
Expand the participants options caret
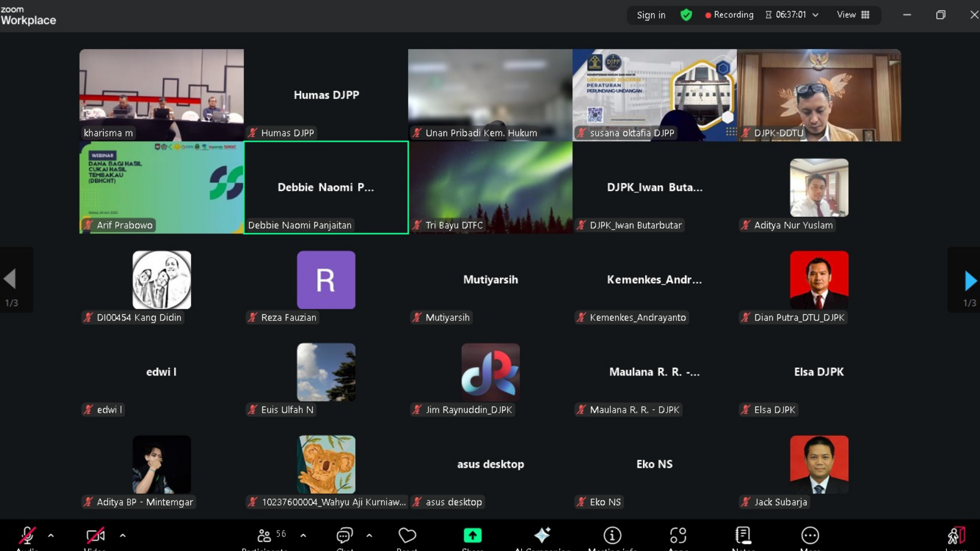coord(303,535)
